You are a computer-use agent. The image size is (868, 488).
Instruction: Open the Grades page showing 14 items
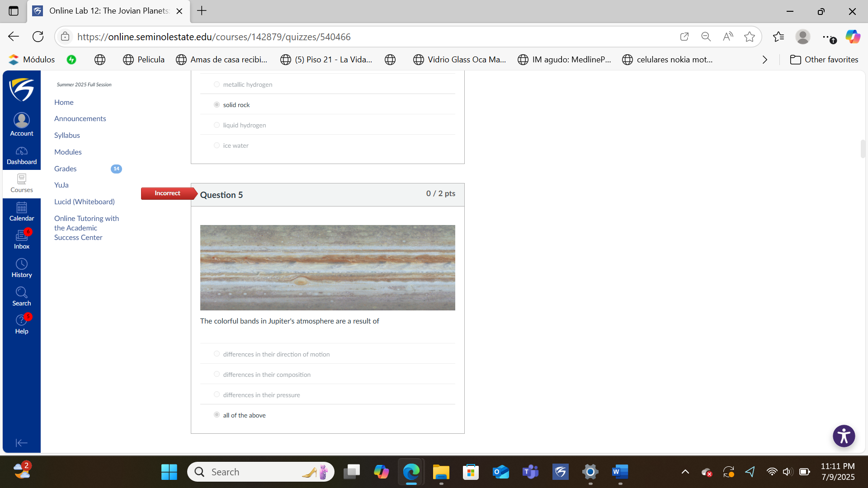65,169
